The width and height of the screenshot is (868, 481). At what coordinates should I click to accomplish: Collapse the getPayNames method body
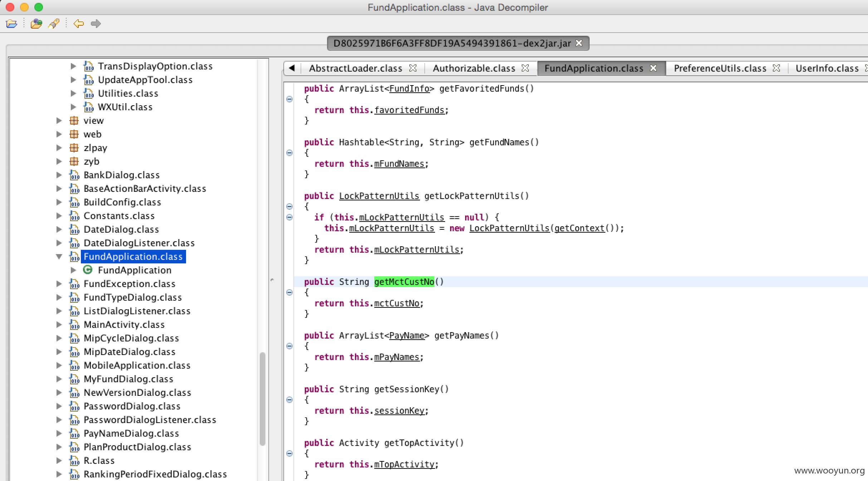coord(289,346)
